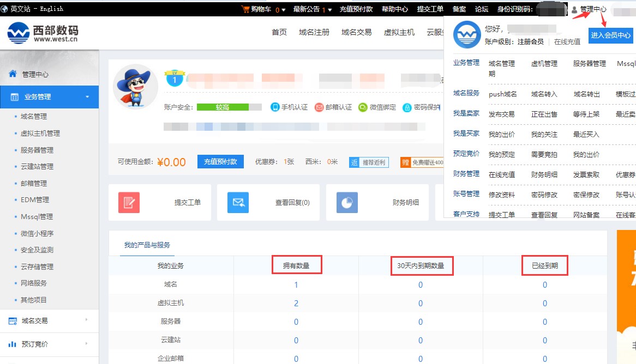This screenshot has height=364, width=636.
Task: Click the 微信绑定 WeChat icon
Action: (x=363, y=107)
